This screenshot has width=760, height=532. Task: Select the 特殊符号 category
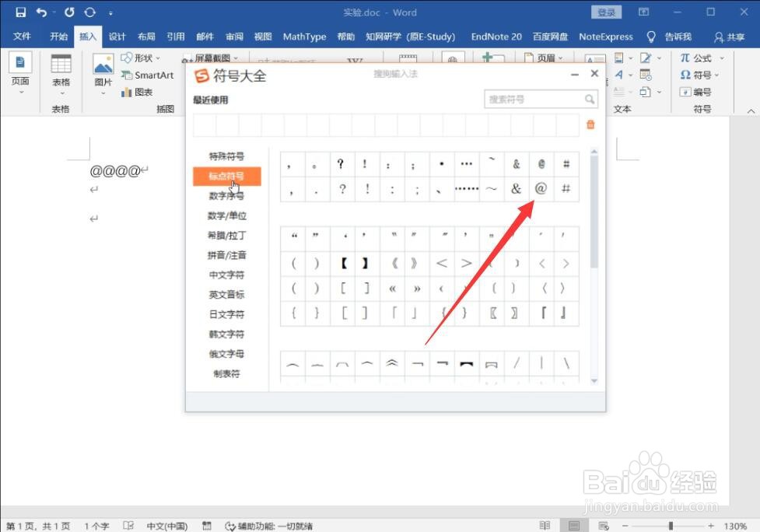tap(226, 156)
